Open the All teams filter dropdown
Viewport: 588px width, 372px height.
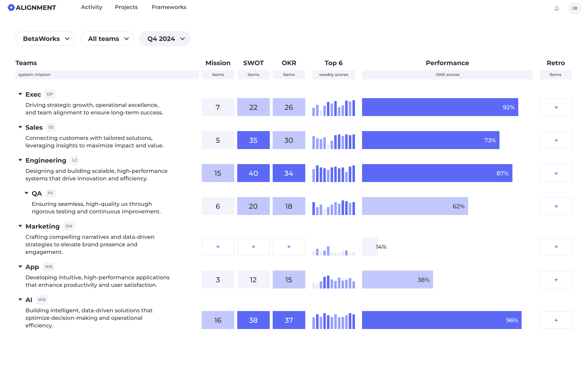pos(107,39)
